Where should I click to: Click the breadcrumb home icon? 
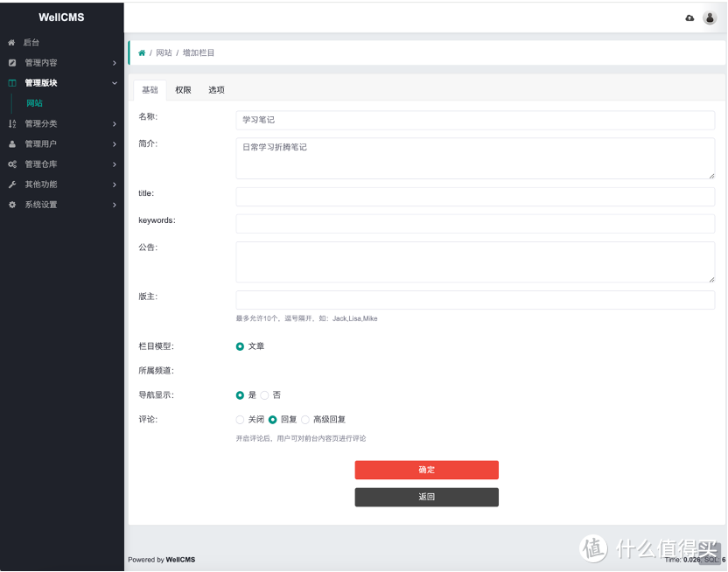(x=142, y=52)
